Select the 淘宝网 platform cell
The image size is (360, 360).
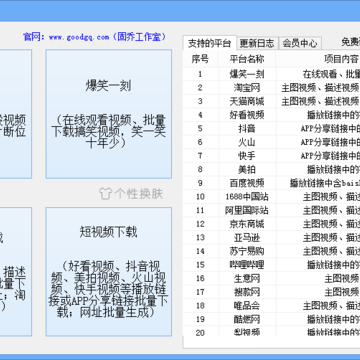point(247,88)
